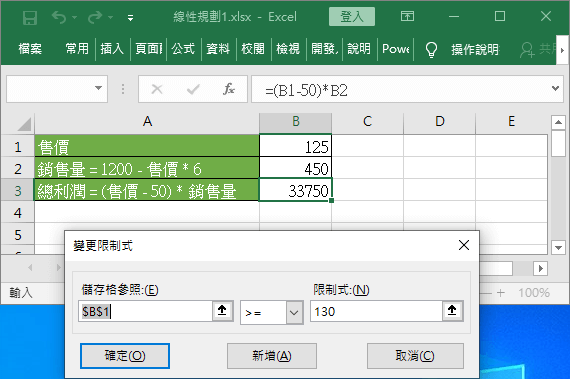The image size is (570, 379).
Task: Click the horizontal scrollbar right arrow
Action: click(x=541, y=269)
